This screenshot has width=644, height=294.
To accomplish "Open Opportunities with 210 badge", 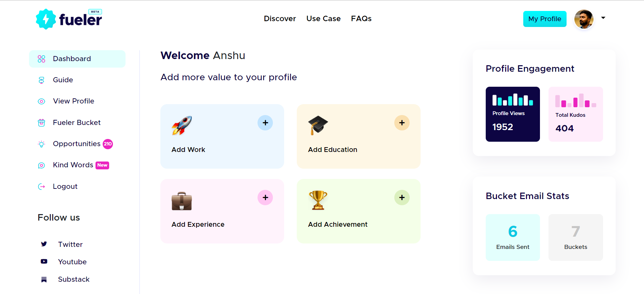I will [76, 144].
